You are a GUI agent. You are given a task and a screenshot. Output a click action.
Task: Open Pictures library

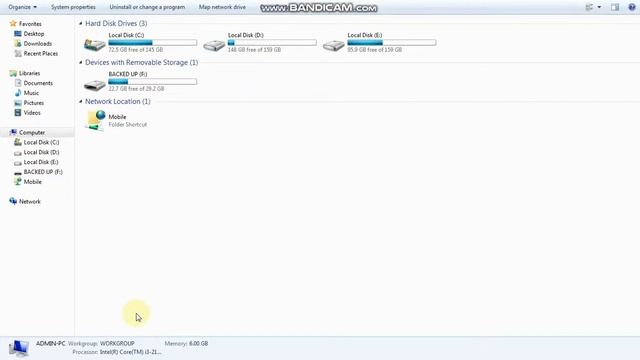(x=33, y=103)
